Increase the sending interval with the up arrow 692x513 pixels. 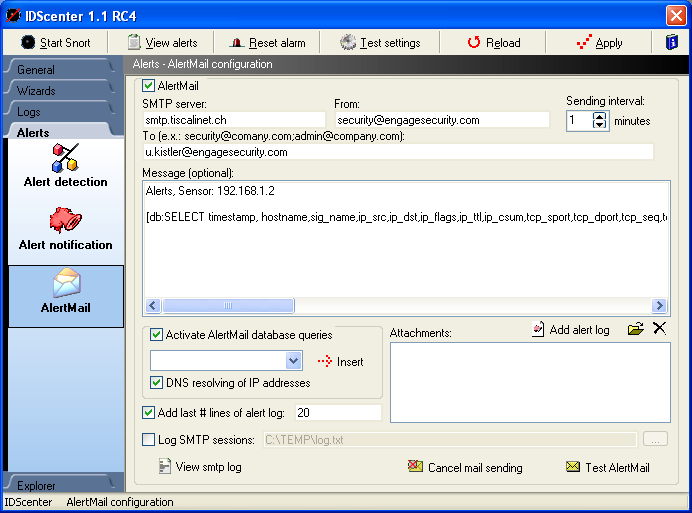[599, 117]
